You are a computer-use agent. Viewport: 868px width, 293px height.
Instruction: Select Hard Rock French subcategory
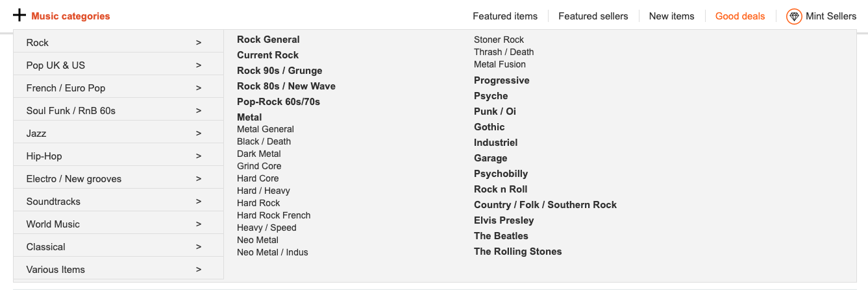tap(274, 215)
